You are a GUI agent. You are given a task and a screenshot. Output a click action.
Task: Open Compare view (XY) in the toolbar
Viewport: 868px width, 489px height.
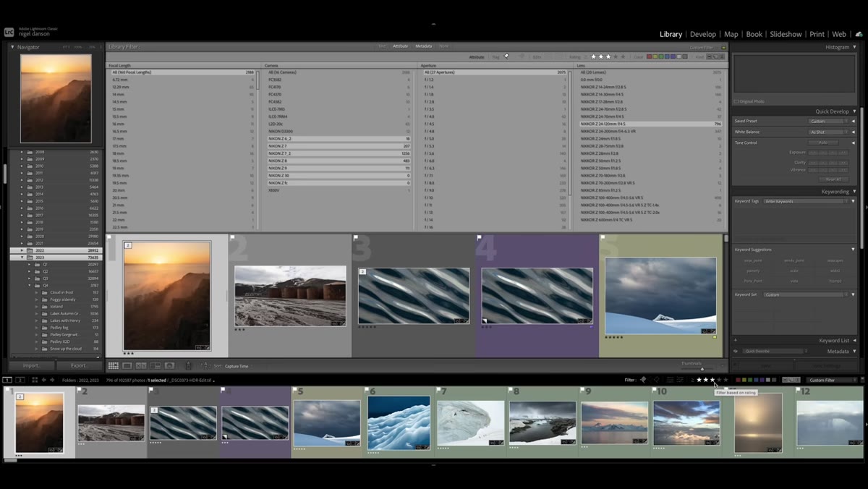pos(141,366)
